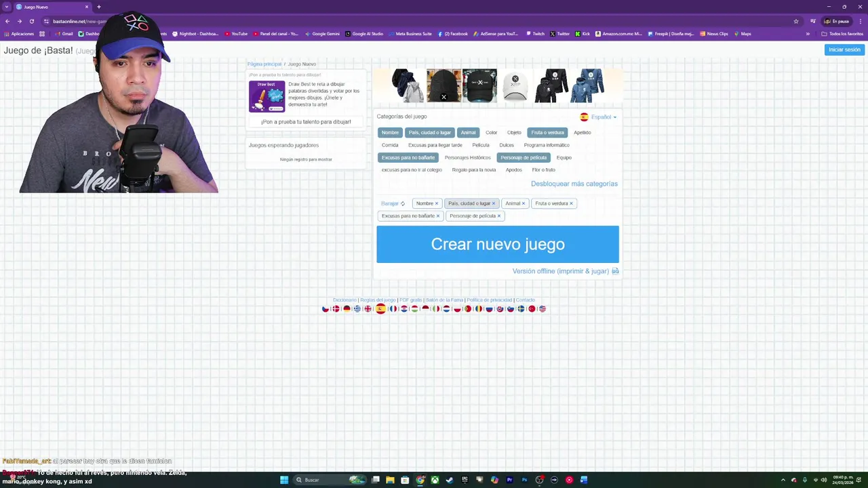Open the Reglas del juego link

pos(378,300)
